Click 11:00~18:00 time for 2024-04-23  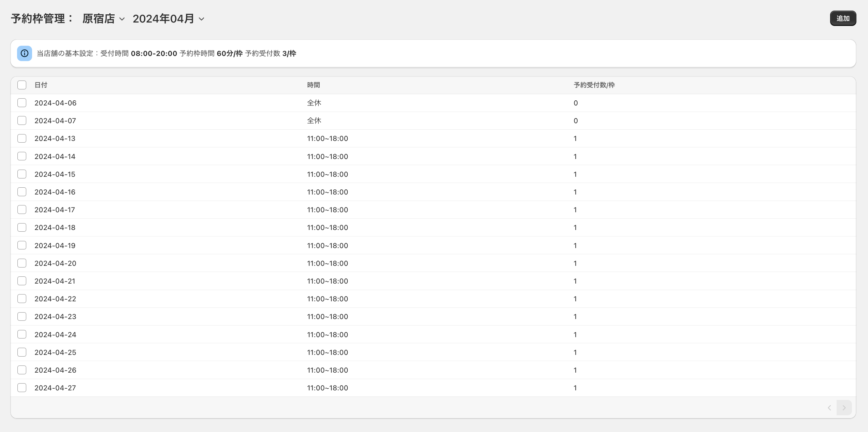click(327, 316)
